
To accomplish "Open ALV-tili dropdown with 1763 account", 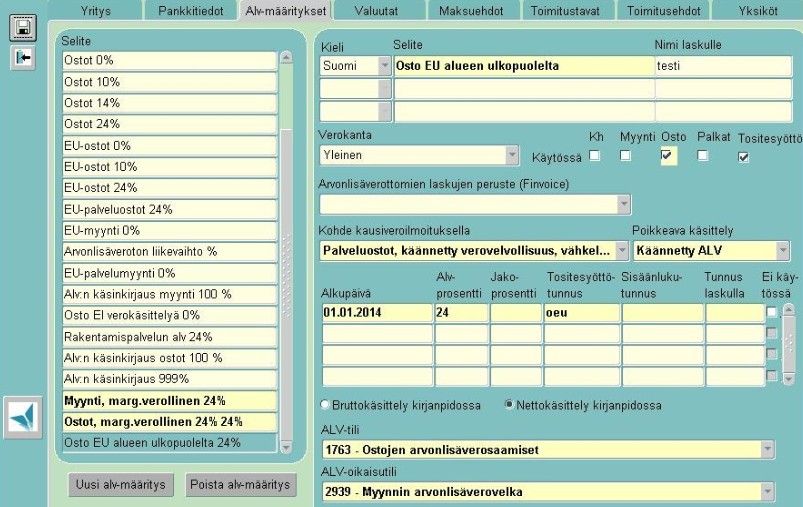I will (x=767, y=450).
